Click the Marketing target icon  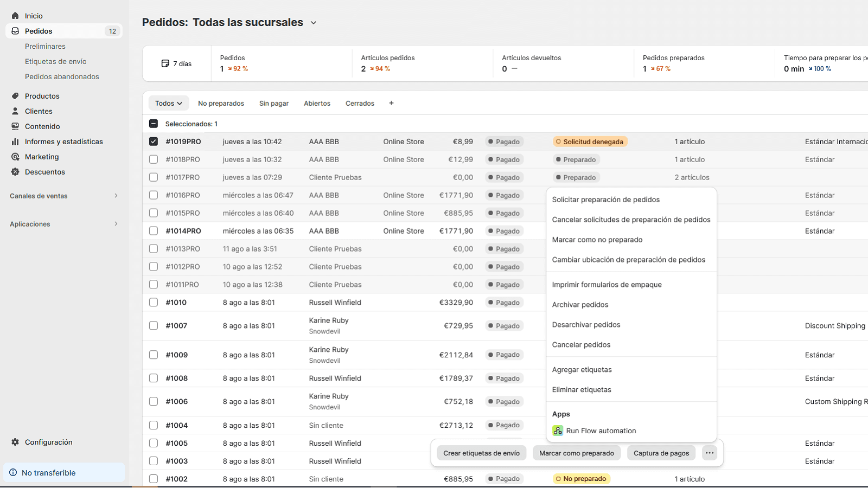15,157
